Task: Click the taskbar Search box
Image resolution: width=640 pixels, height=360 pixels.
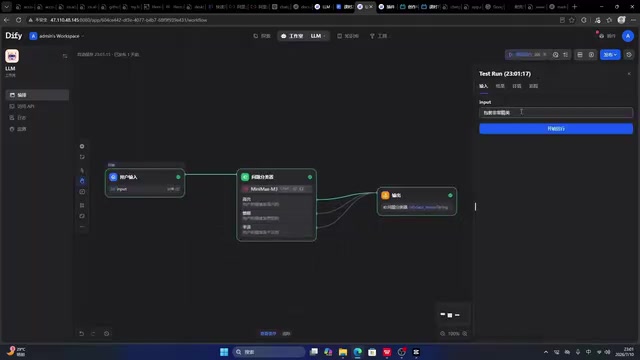Action: [269, 352]
